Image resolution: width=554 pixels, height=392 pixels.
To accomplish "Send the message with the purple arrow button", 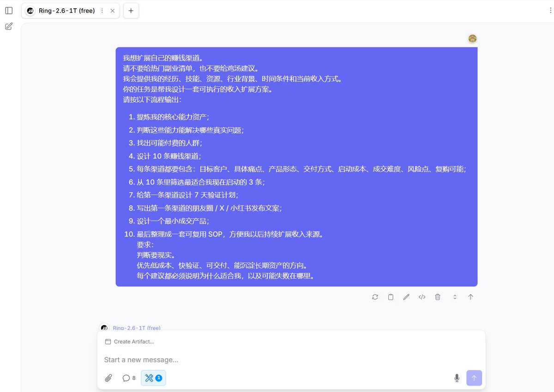I will [474, 378].
